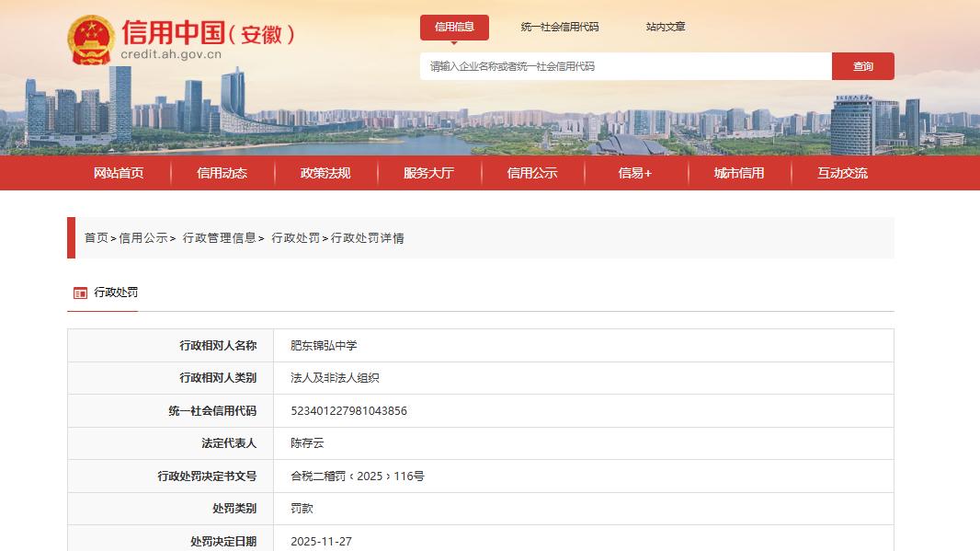
Task: Click the national emblem logo icon
Action: [92, 39]
